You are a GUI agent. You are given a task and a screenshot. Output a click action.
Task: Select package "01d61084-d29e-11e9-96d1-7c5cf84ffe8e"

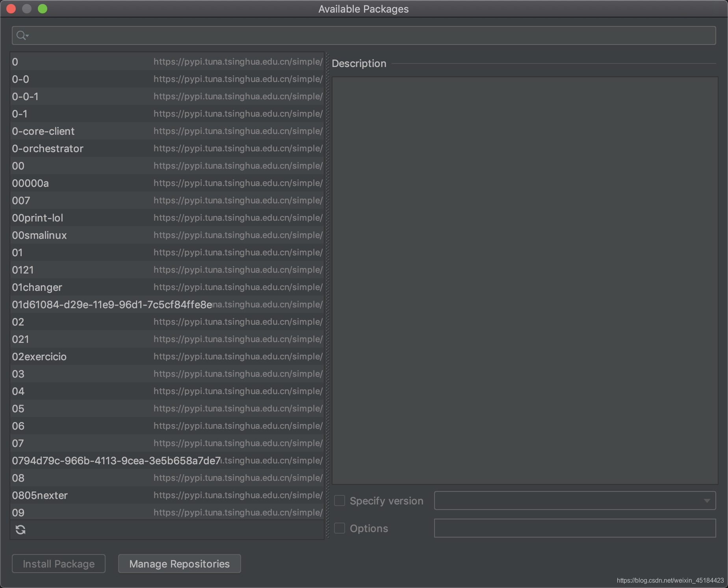(x=167, y=304)
